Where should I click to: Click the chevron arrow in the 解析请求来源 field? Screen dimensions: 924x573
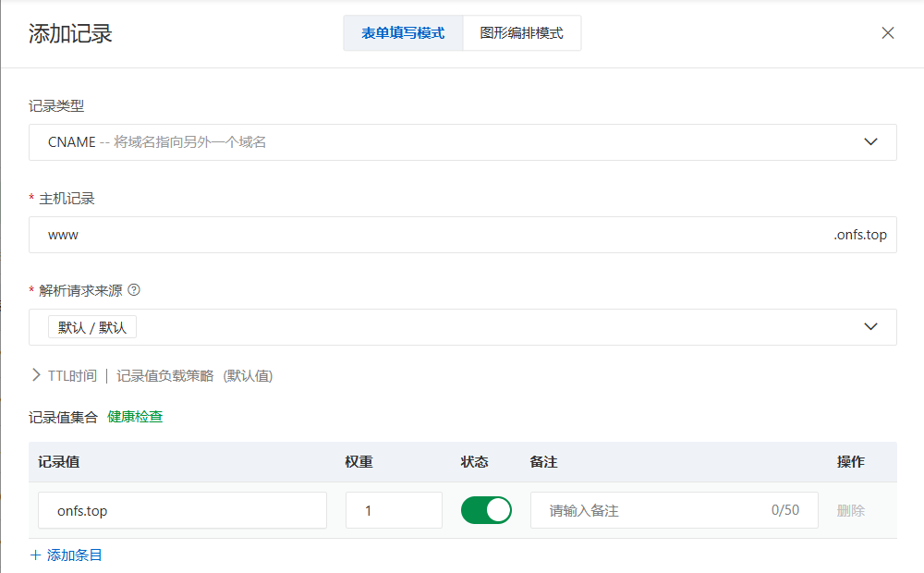tap(870, 327)
